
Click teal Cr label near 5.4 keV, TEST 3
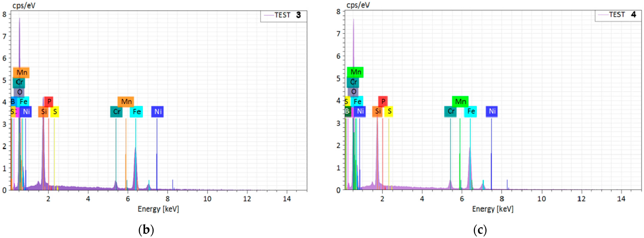tap(117, 112)
